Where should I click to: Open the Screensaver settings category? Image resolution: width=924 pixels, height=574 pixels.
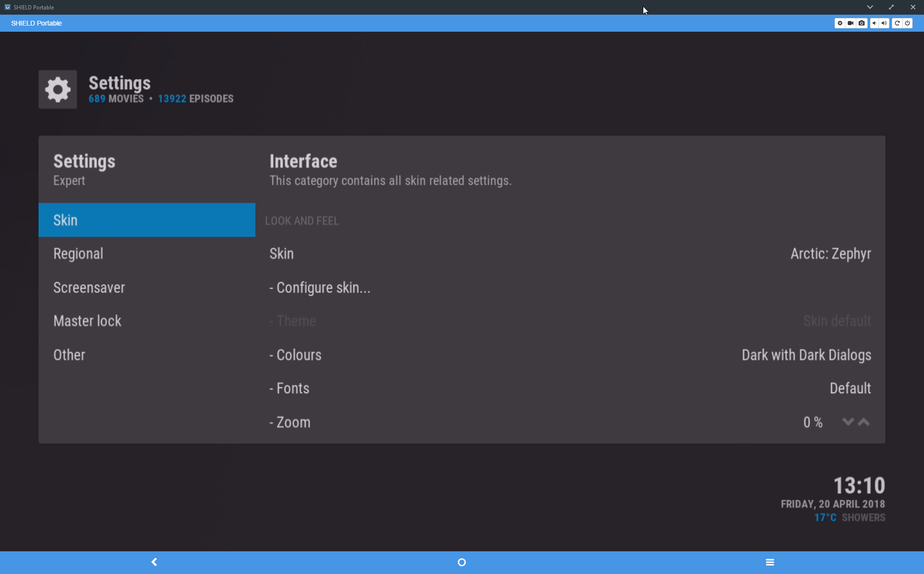147,287
